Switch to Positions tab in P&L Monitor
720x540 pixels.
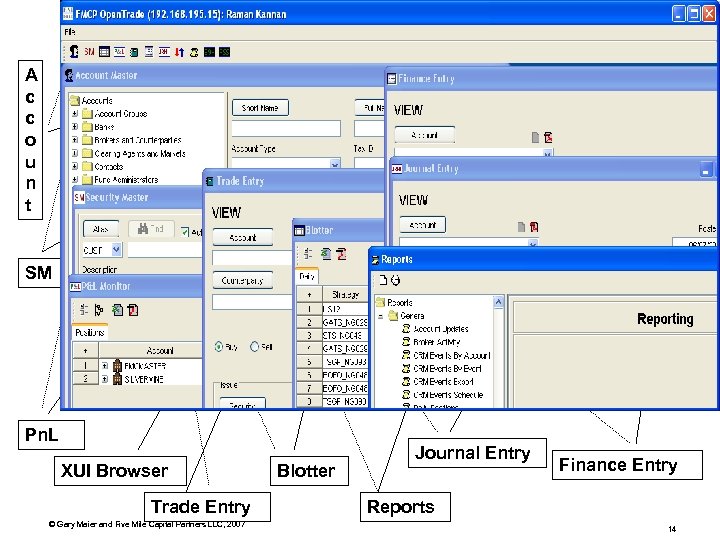coord(90,332)
